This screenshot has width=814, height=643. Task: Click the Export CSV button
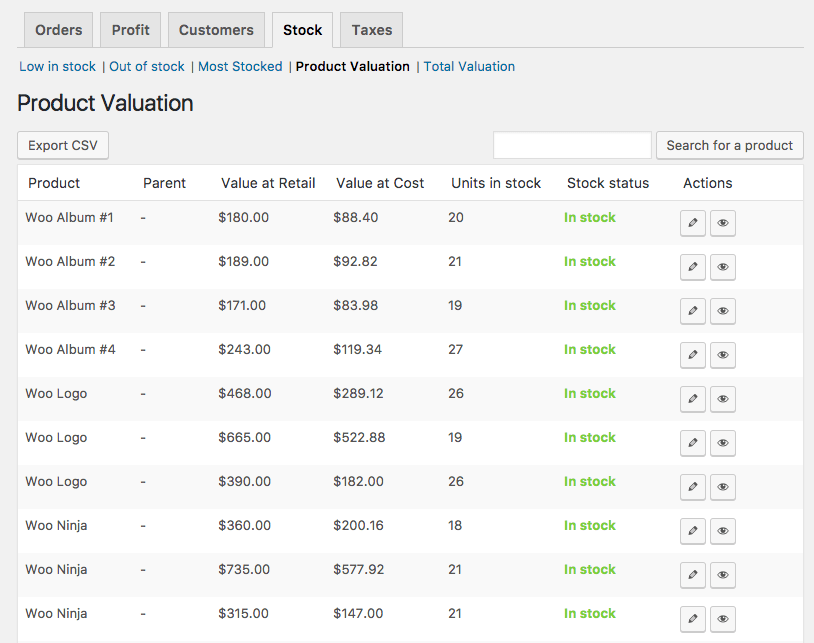[62, 145]
